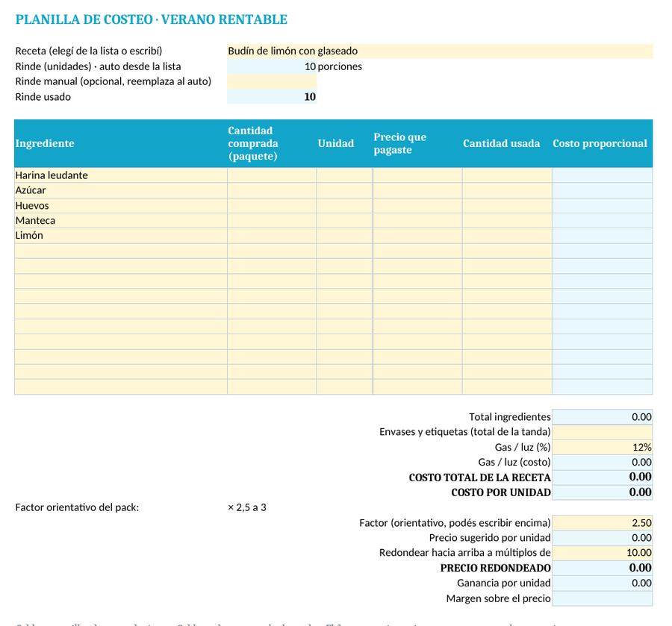Screen dimensions: 672x626
Task: Click the 'Redondear hacia arriba a múltiplos de' label
Action: point(465,553)
